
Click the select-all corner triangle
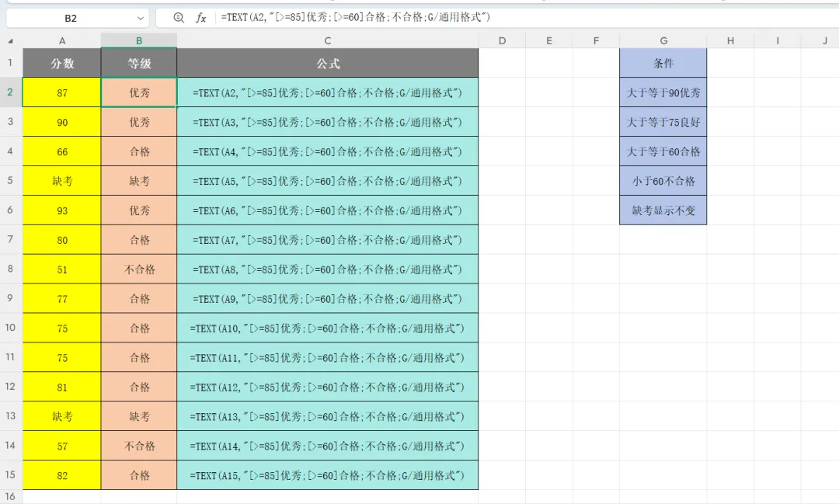pyautogui.click(x=11, y=40)
